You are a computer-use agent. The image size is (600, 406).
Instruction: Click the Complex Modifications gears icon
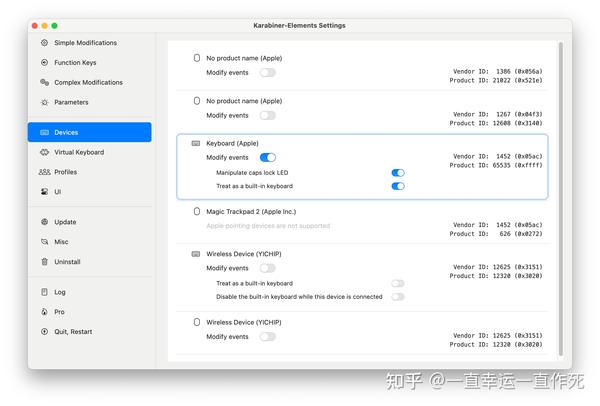[44, 82]
